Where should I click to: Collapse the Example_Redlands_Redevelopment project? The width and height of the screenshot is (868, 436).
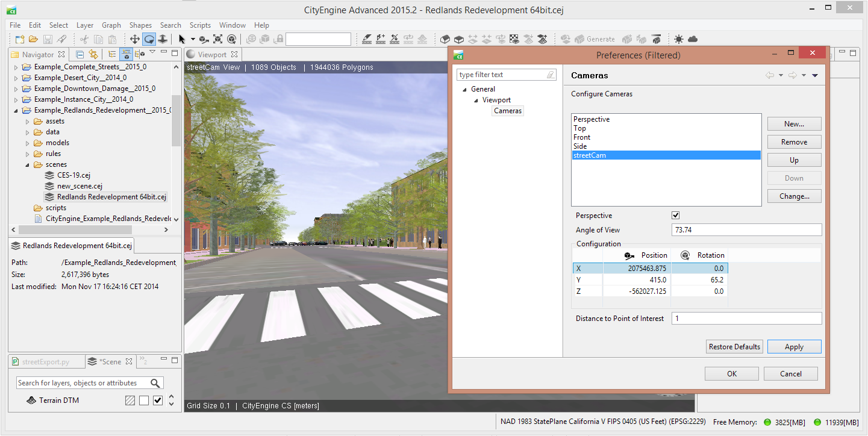click(16, 110)
